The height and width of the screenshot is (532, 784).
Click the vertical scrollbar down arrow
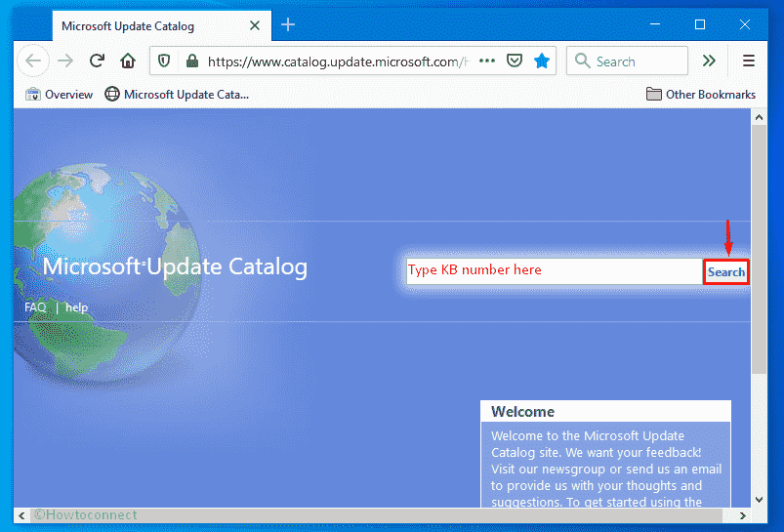(759, 500)
